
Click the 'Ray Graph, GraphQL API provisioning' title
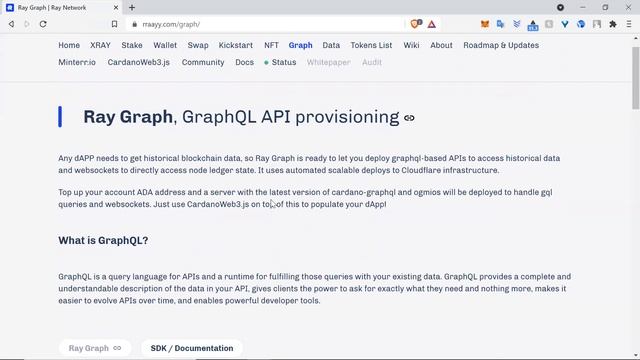pos(241,117)
